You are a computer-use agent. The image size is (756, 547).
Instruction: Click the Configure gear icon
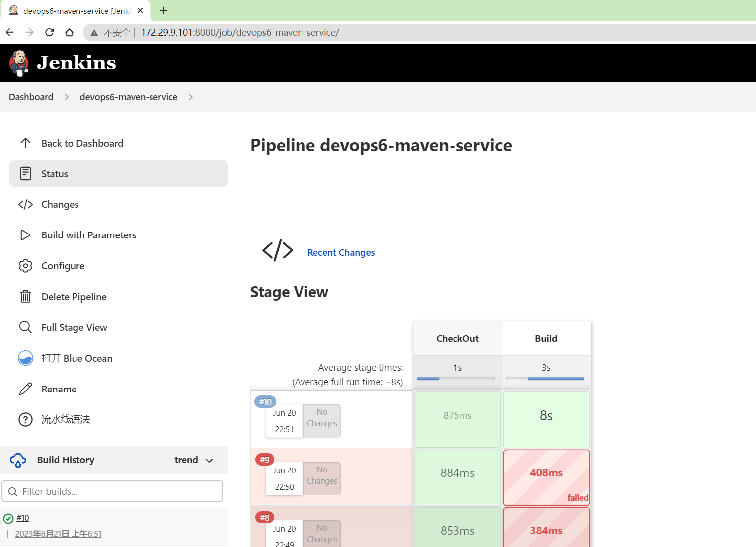tap(25, 266)
